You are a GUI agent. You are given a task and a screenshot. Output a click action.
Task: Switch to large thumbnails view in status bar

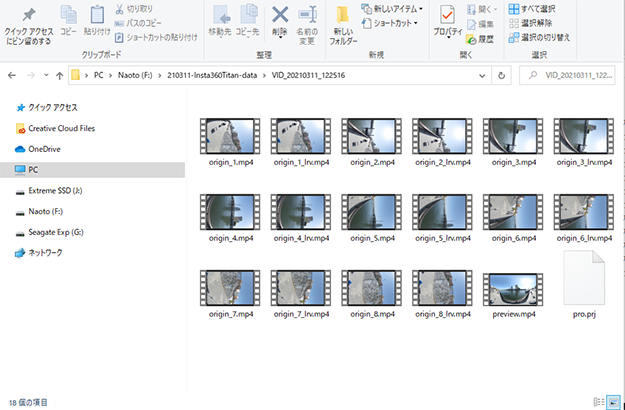pyautogui.click(x=613, y=400)
